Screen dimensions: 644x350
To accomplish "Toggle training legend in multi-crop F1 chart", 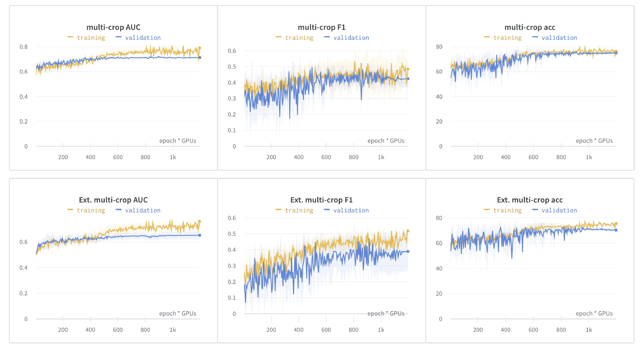I will [295, 38].
